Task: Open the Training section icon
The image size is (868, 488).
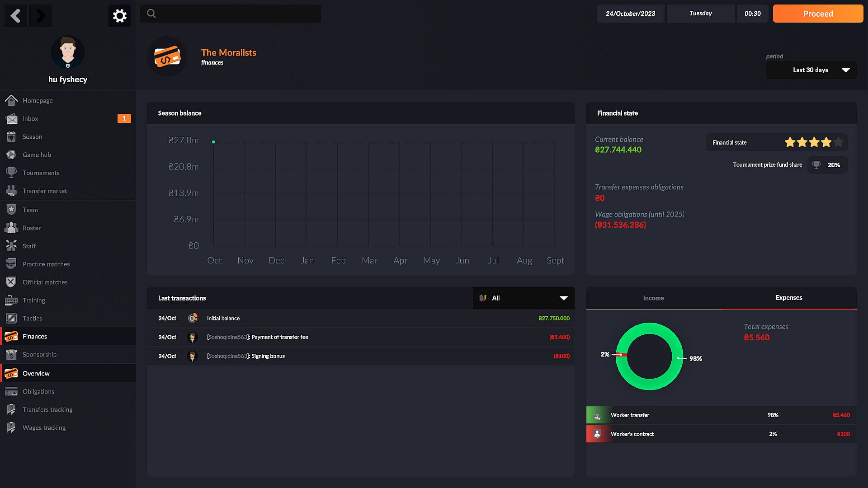Action: point(11,300)
